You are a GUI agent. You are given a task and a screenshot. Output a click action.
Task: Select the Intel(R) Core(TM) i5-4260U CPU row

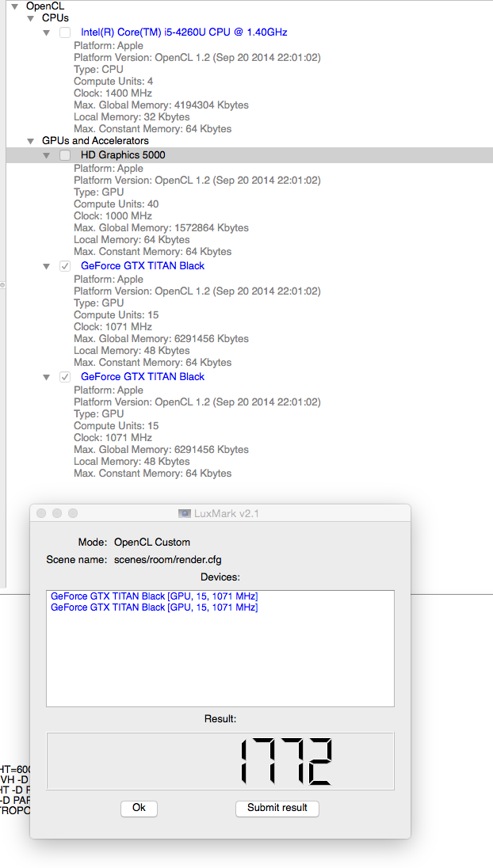point(184,32)
